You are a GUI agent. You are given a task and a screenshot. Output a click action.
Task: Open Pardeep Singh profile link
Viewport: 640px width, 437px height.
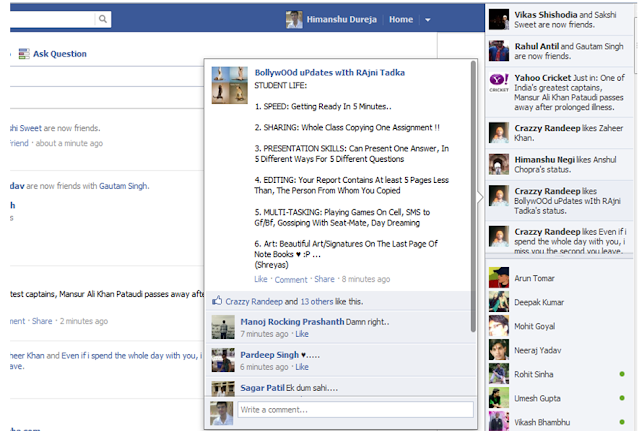coord(269,355)
